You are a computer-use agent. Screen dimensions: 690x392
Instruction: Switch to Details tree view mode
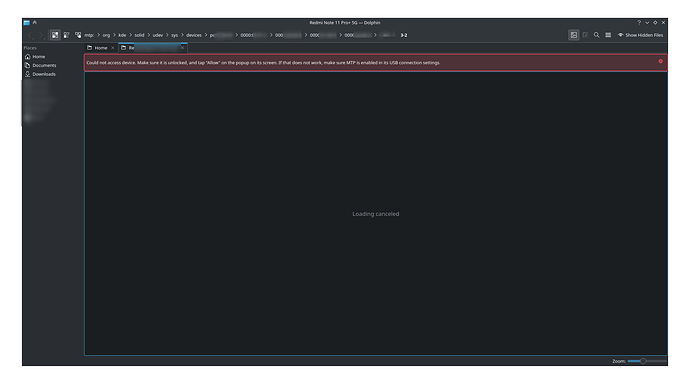pos(78,35)
